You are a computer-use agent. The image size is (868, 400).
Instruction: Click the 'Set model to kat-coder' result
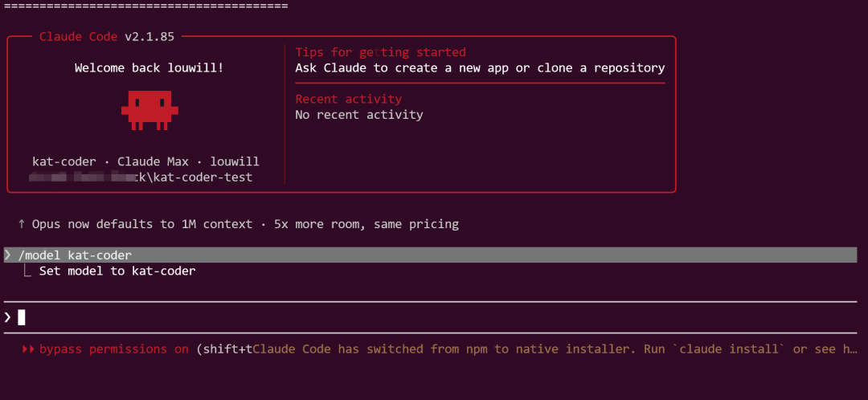click(117, 271)
